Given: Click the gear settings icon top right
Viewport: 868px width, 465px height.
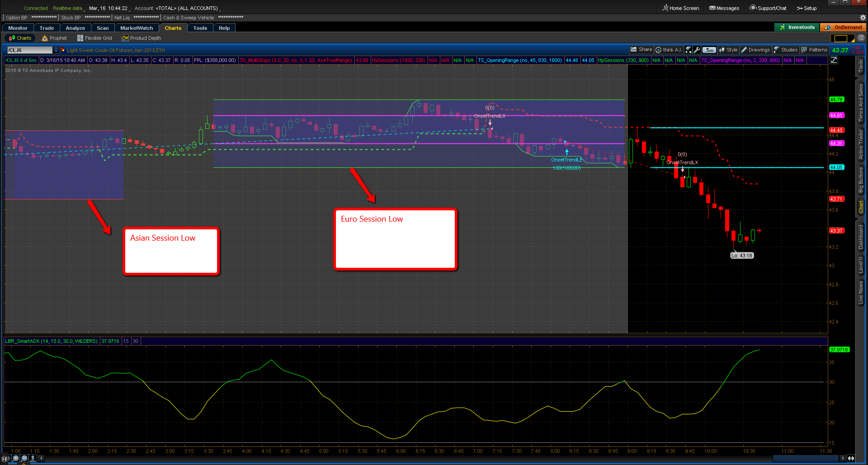Looking at the screenshot, I should click(863, 18).
